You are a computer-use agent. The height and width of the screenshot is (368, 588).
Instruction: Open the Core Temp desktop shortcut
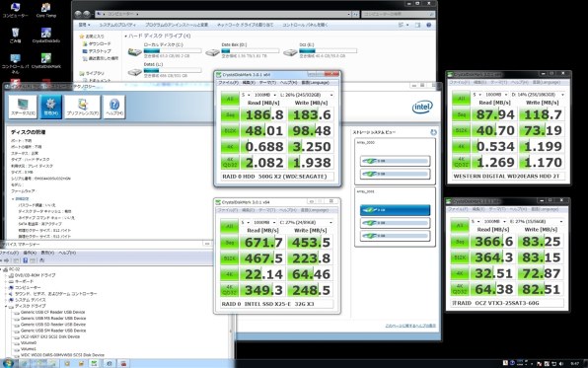point(45,10)
